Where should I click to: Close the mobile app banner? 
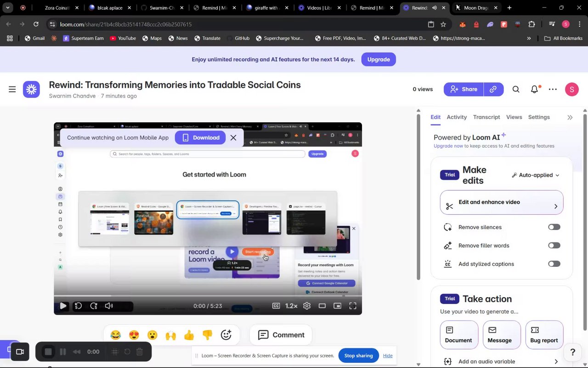(x=233, y=138)
